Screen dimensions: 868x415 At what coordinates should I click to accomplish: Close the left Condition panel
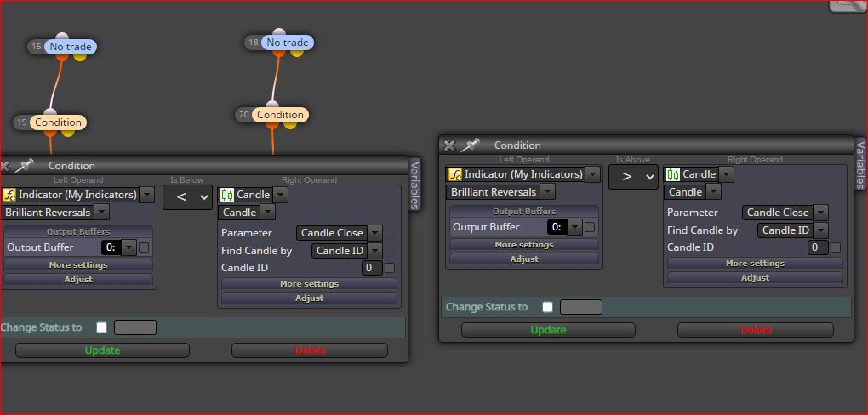(4, 166)
